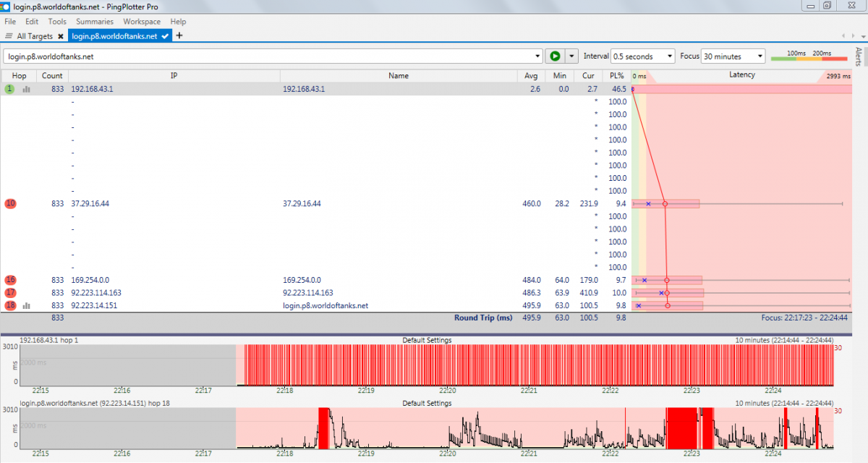Toggle timeline graph icon for hop 18
This screenshot has width=868, height=463.
tap(27, 306)
